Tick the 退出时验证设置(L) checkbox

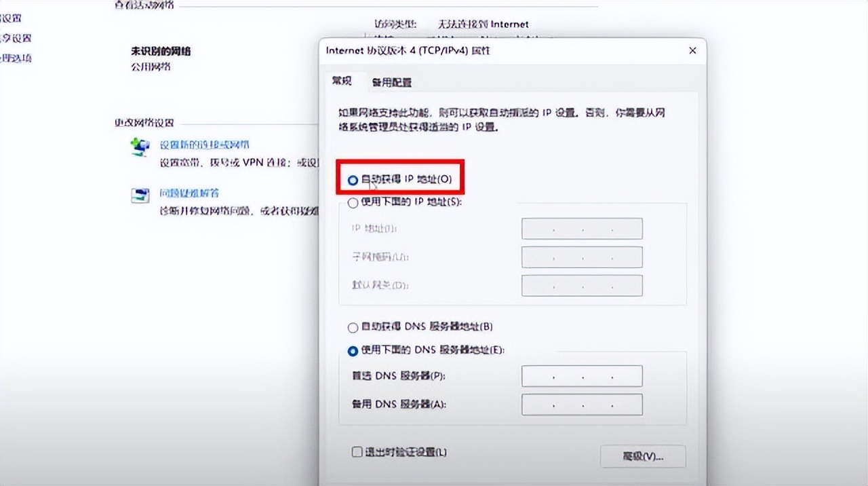tap(357, 452)
